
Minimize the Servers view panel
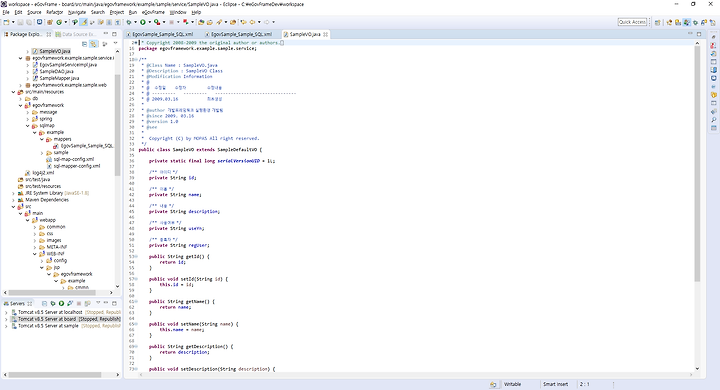point(106,303)
